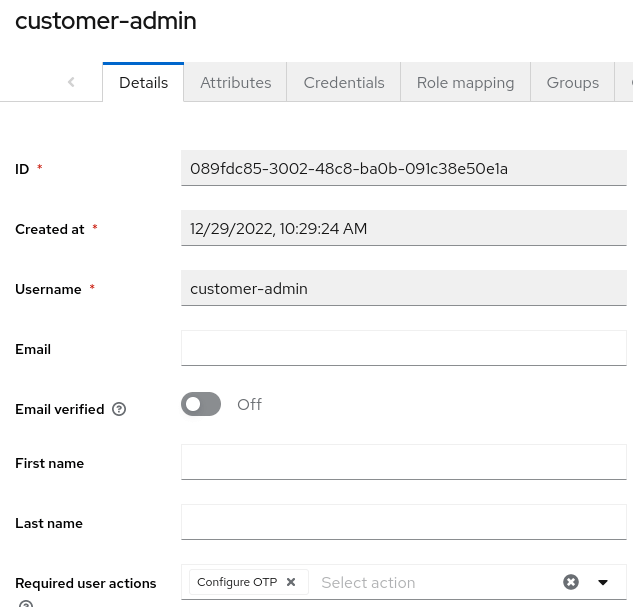633x607 pixels.
Task: Go to the Role mapping tab
Action: pos(465,82)
